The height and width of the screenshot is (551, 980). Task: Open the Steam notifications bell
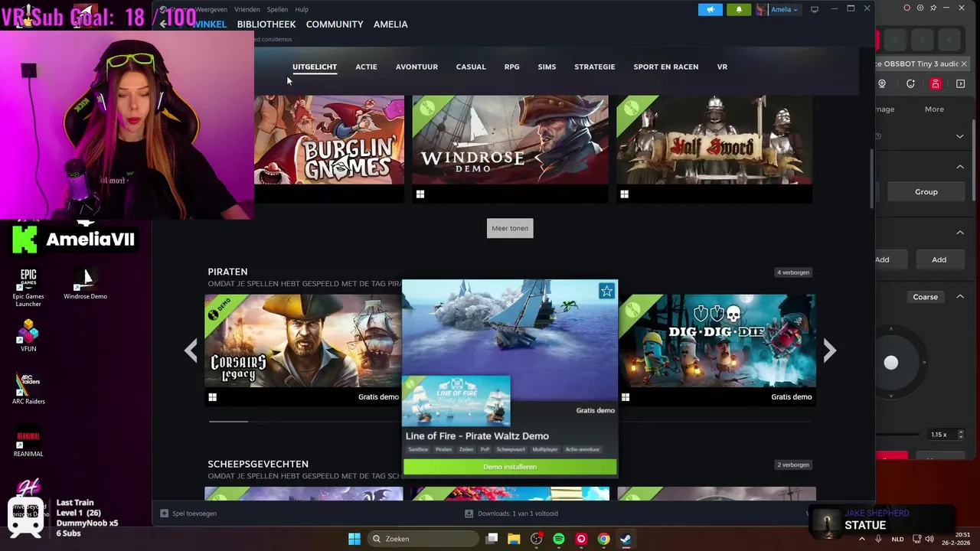point(739,9)
